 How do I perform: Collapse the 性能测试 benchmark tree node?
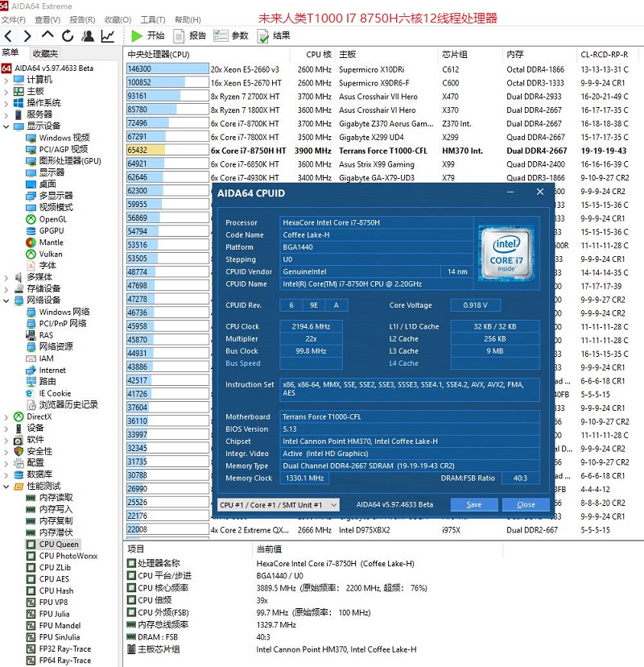(x=6, y=487)
